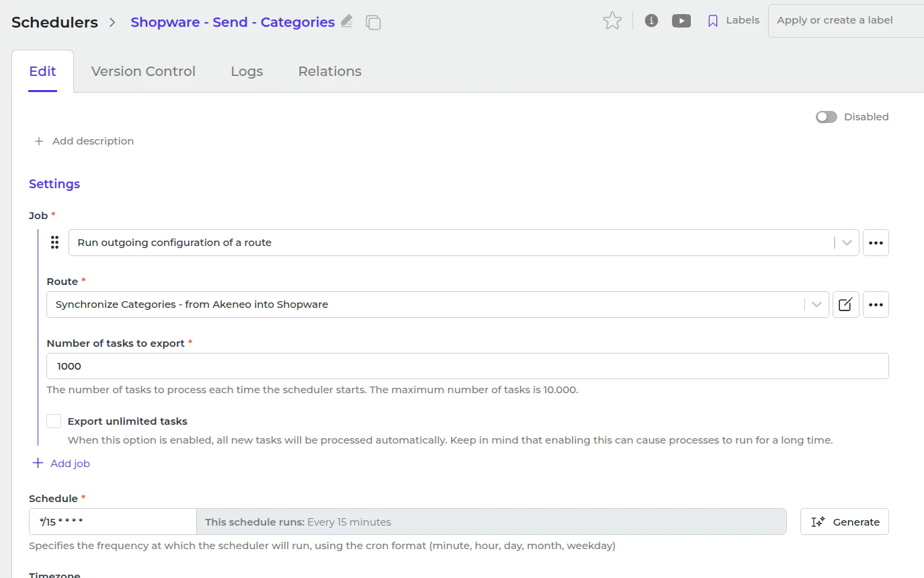The height and width of the screenshot is (578, 924).
Task: Click the pencil icon to rename the scheduler
Action: pos(347,21)
